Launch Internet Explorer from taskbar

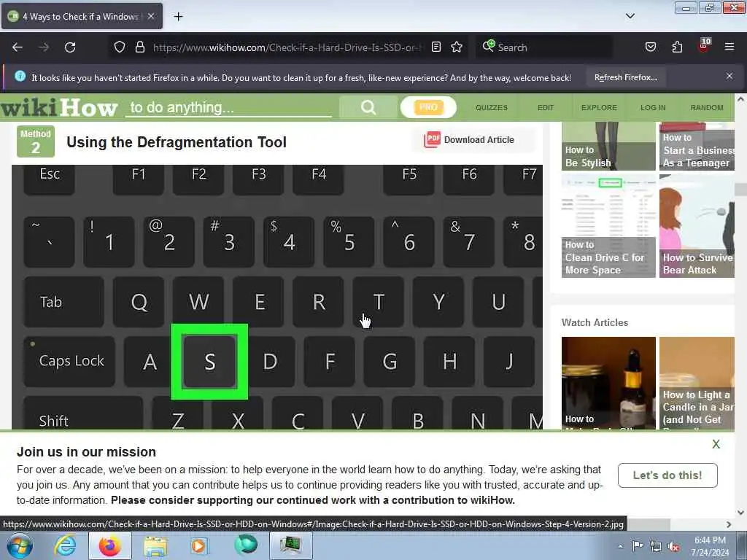[x=65, y=545]
